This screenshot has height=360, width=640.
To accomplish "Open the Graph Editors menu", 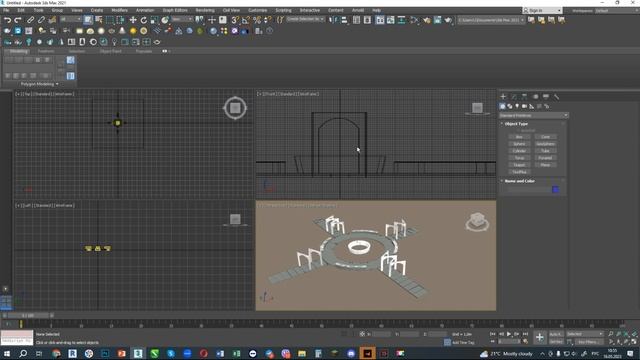I will [175, 10].
